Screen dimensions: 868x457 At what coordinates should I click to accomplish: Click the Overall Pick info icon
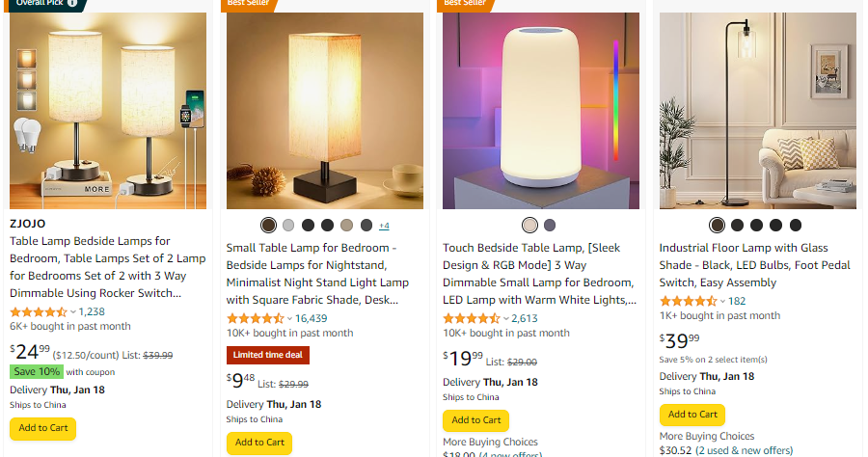click(x=72, y=3)
